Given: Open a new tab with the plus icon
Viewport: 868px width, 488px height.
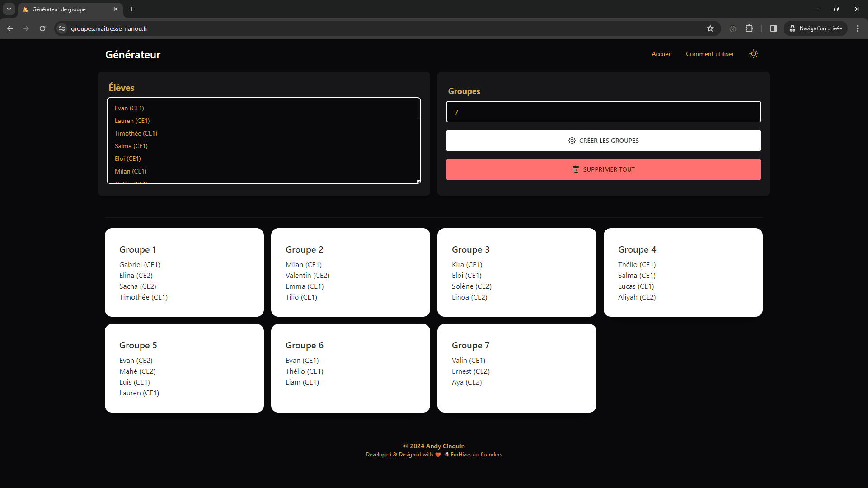Looking at the screenshot, I should 132,9.
